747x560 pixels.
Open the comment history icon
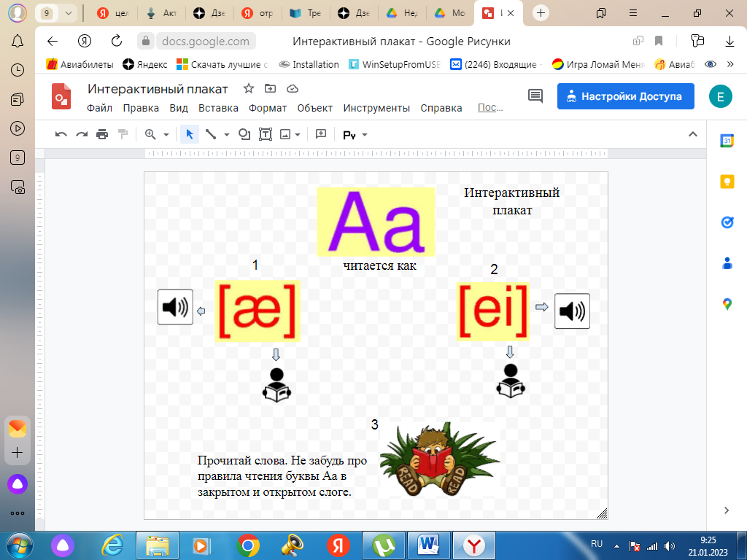pos(535,96)
